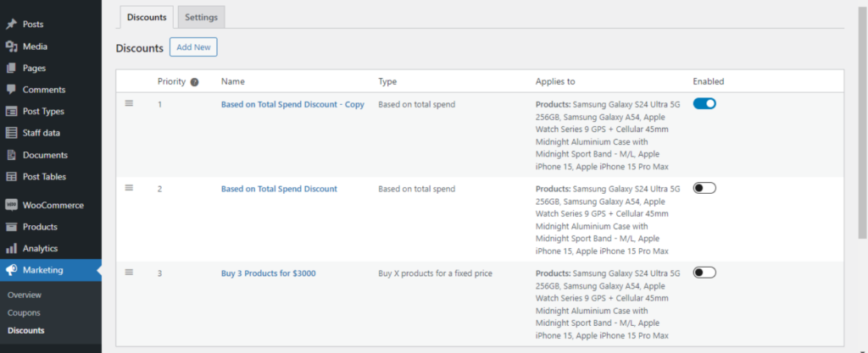This screenshot has width=868, height=353.
Task: Open Media from the sidebar icon
Action: click(x=11, y=47)
